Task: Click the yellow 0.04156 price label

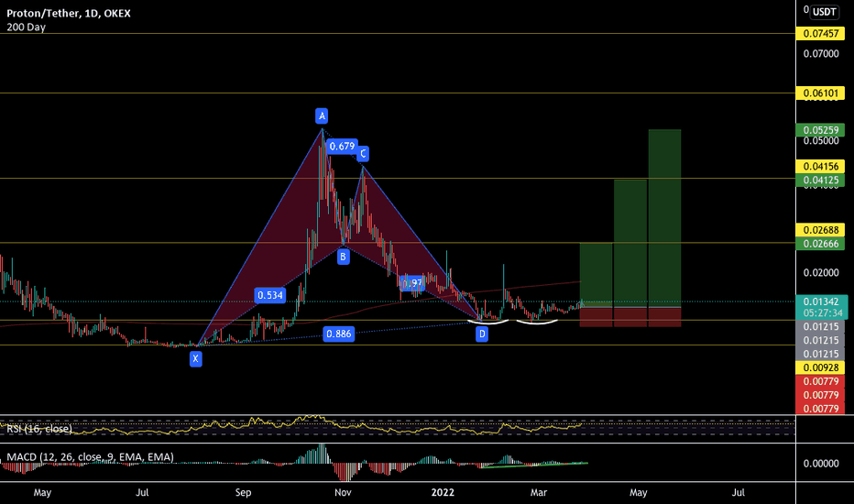Action: pos(821,167)
